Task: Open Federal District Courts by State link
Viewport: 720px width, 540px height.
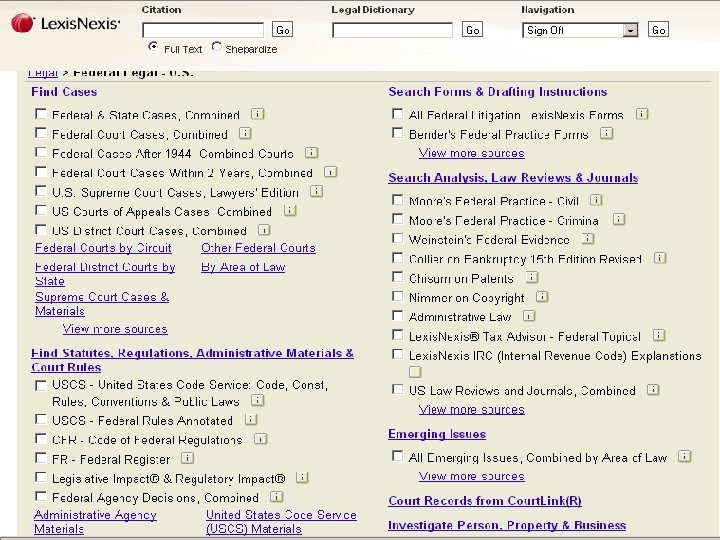Action: click(105, 274)
